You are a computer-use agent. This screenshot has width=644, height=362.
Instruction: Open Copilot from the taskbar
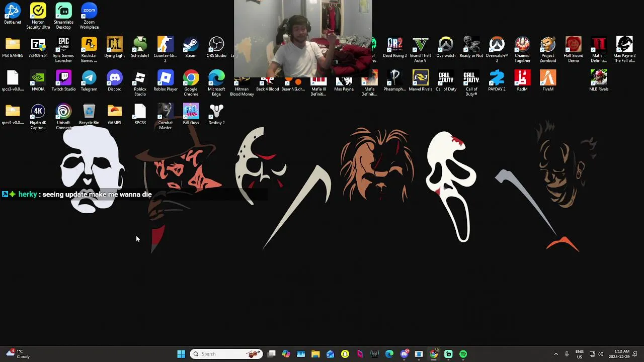point(286,354)
